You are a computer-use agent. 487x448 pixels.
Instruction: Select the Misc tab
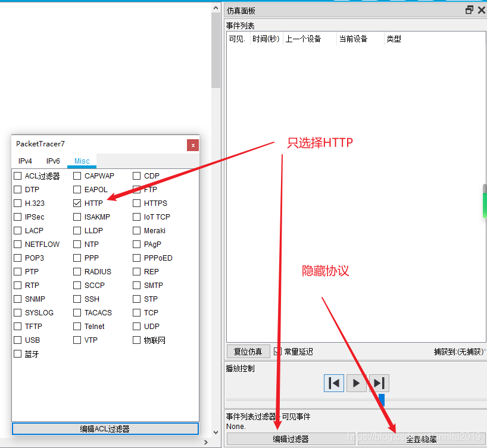click(82, 161)
